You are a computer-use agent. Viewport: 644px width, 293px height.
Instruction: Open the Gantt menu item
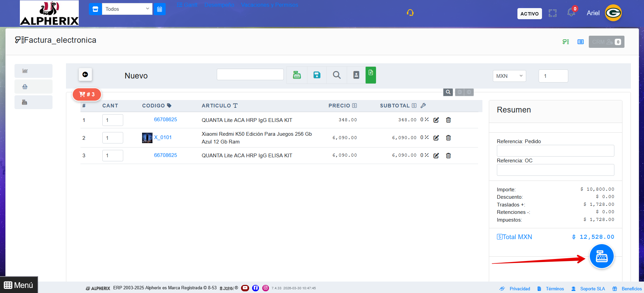click(x=187, y=5)
